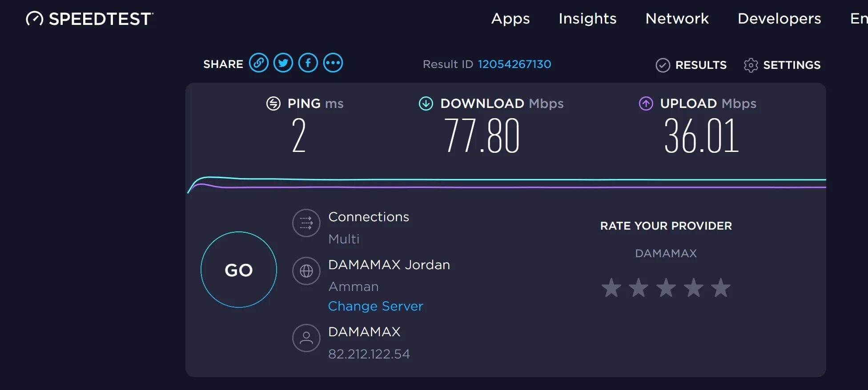The height and width of the screenshot is (390, 868).
Task: Open the RESULTS page
Action: [701, 65]
